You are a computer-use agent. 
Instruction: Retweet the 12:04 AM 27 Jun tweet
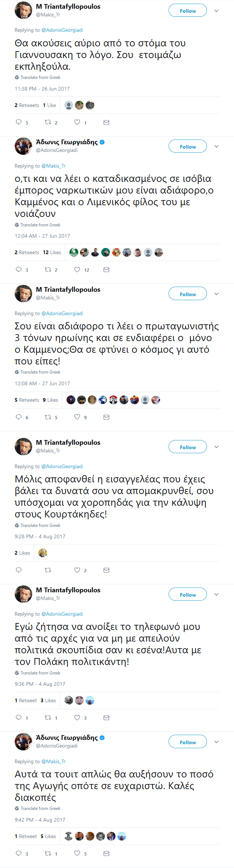48,270
